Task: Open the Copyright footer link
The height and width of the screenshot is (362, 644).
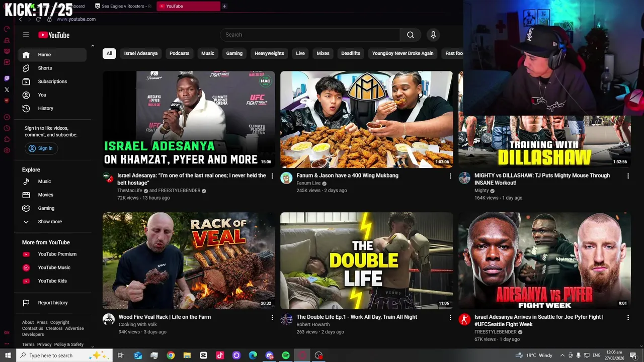Action: [x=59, y=322]
